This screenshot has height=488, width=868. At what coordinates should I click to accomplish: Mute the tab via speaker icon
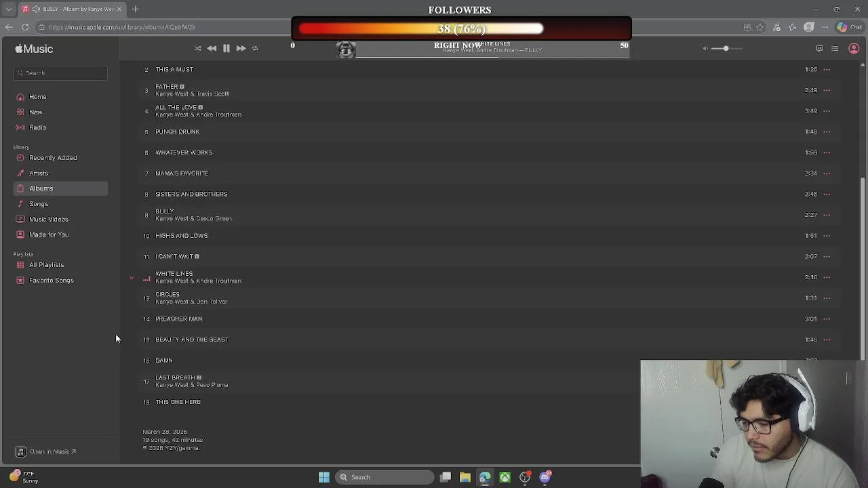[35, 9]
